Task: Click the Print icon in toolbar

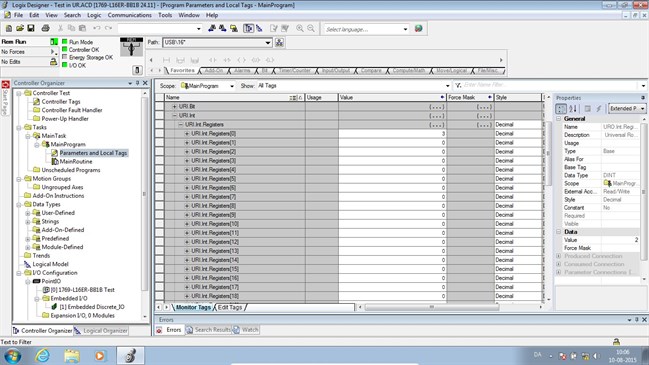Action: (x=46, y=28)
